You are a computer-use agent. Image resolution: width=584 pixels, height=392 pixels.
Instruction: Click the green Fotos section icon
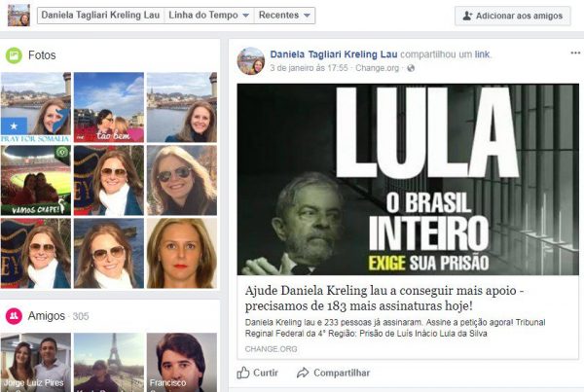14,55
